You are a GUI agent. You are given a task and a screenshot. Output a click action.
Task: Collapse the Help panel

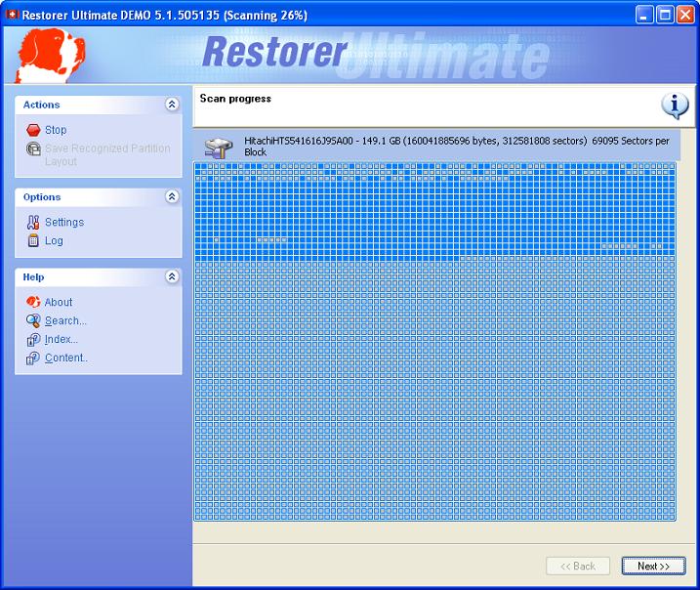(x=172, y=276)
